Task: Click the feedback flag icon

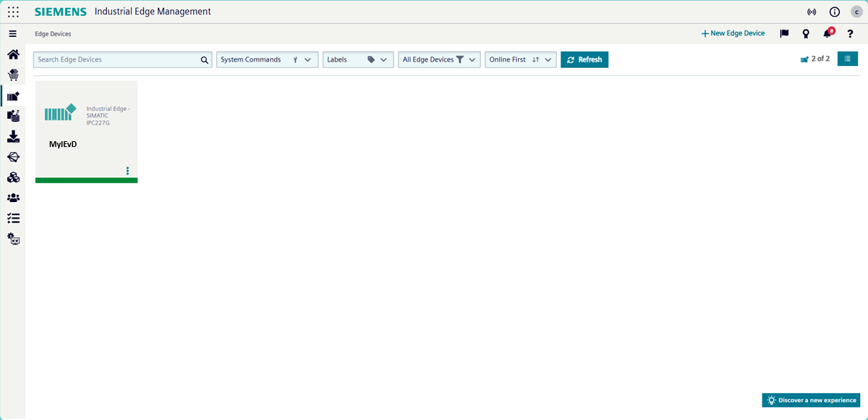Action: 783,33
